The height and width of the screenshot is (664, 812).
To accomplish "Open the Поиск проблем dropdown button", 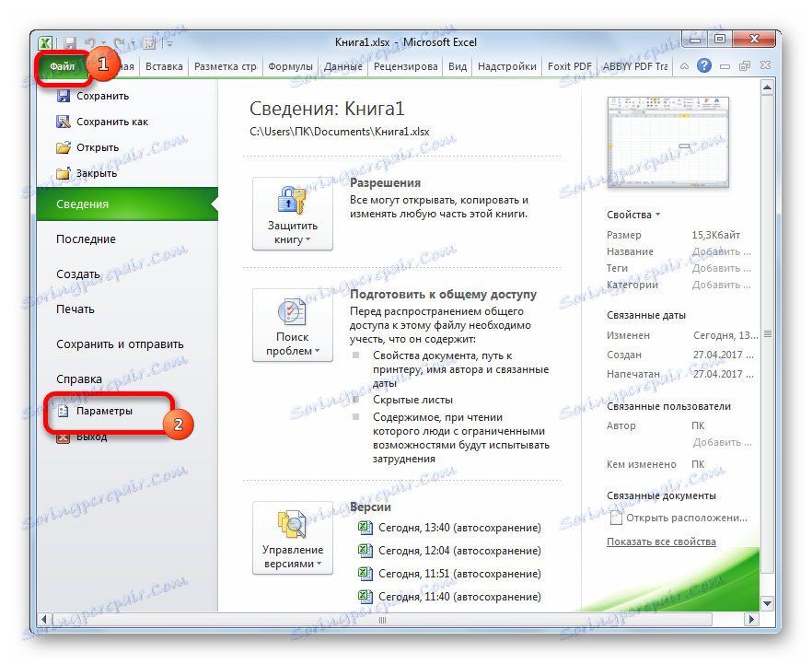I will 293,325.
